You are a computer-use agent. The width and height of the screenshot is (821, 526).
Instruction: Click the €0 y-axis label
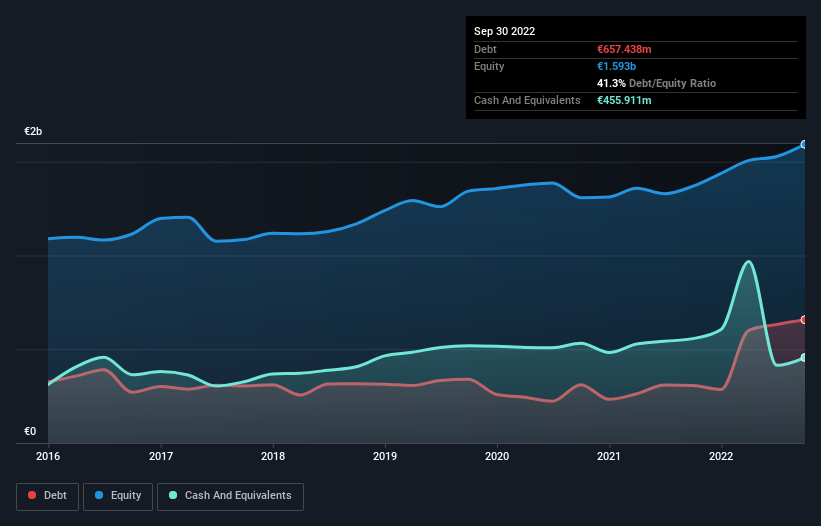click(x=30, y=431)
